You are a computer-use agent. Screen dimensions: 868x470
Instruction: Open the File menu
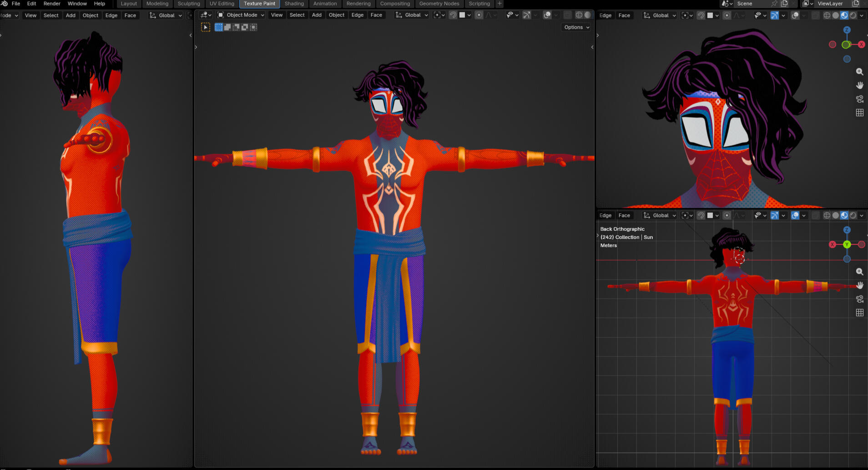pos(16,4)
